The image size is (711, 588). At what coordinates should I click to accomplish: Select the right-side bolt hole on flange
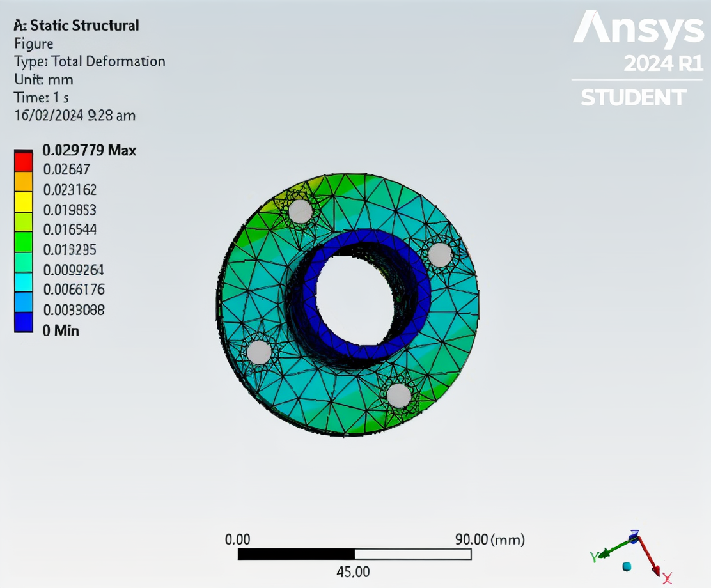(x=439, y=255)
